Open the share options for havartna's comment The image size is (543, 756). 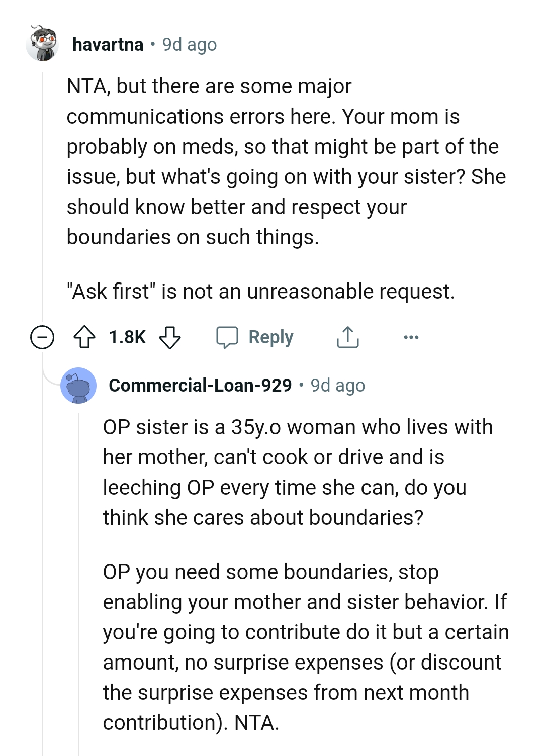click(347, 337)
